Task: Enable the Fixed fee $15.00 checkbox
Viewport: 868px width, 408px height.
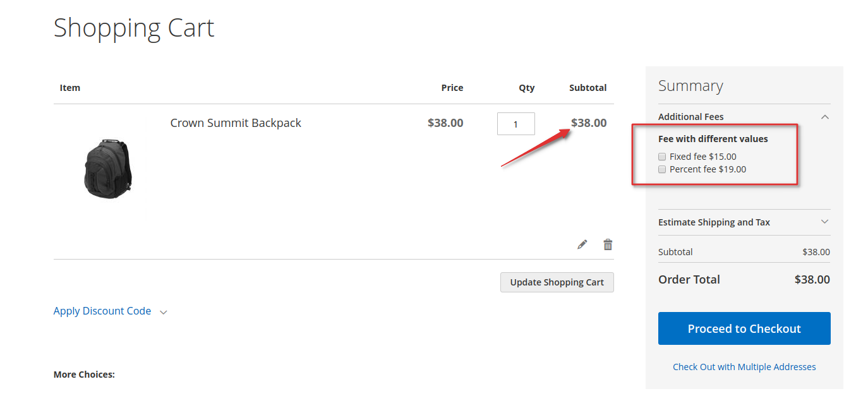Action: [662, 157]
